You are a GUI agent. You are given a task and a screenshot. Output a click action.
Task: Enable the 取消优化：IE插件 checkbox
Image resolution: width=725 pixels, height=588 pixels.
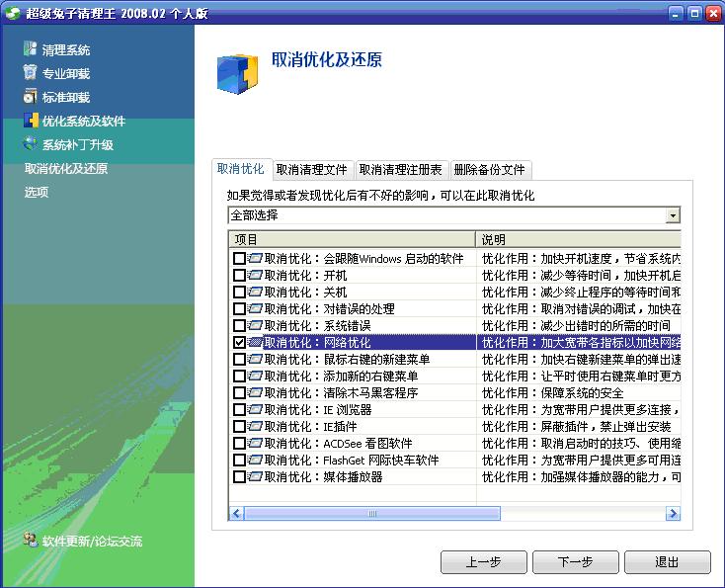click(x=239, y=427)
